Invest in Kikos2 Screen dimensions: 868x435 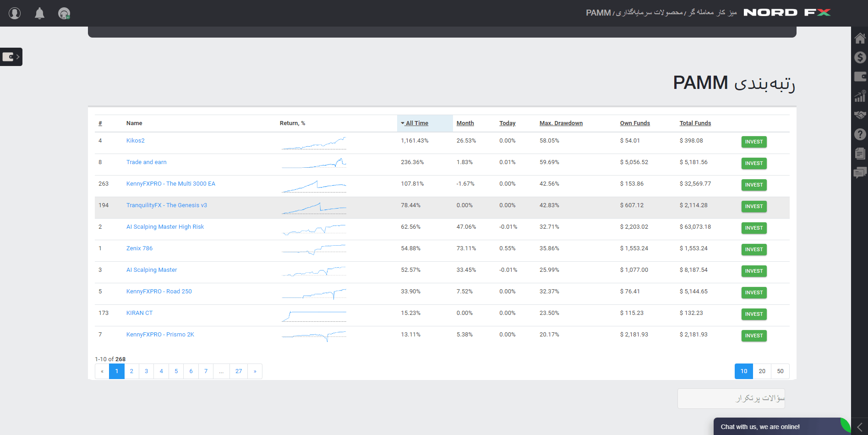coord(754,142)
